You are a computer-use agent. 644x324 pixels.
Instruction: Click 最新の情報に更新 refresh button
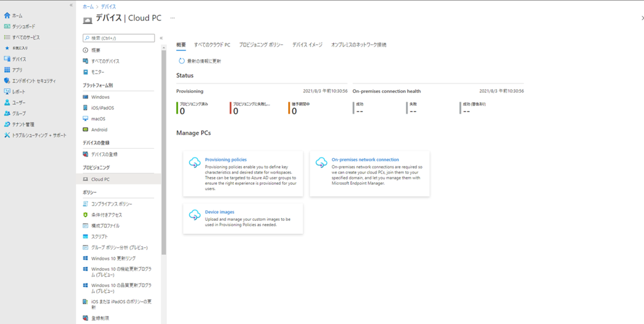click(200, 61)
